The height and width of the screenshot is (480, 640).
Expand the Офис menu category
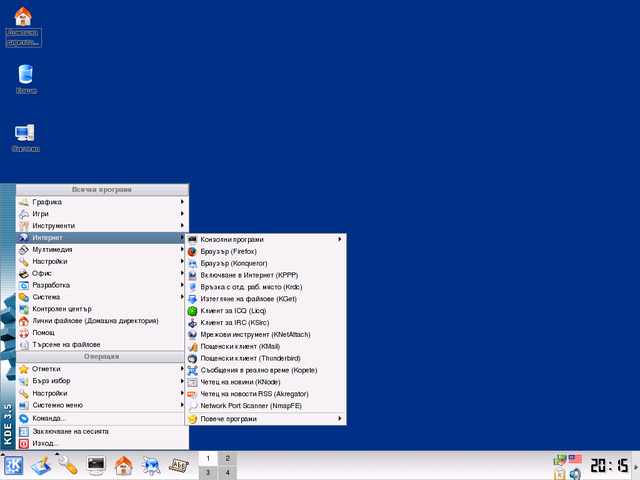(x=102, y=273)
